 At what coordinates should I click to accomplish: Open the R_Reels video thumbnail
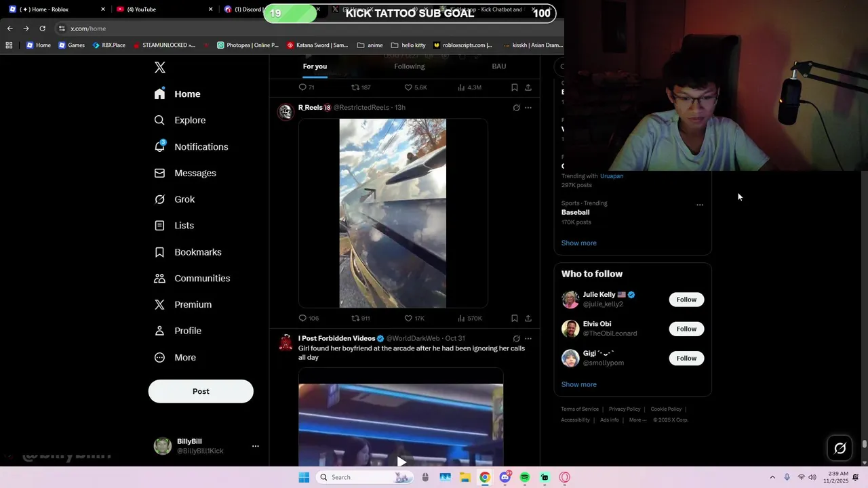[x=393, y=213]
